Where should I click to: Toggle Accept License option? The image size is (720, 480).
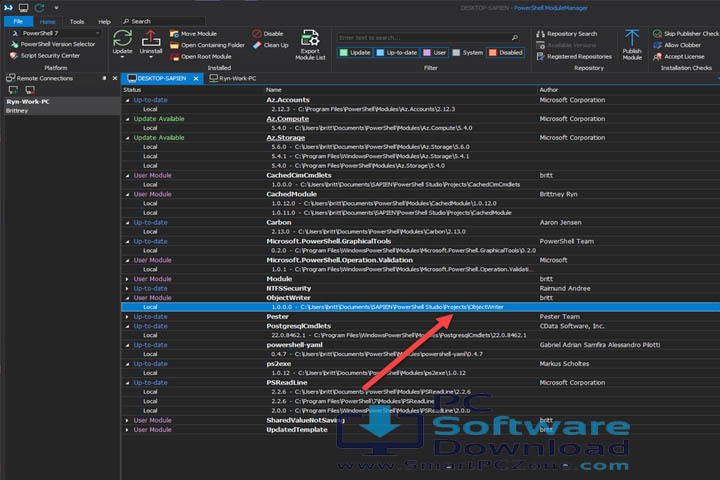tap(679, 56)
